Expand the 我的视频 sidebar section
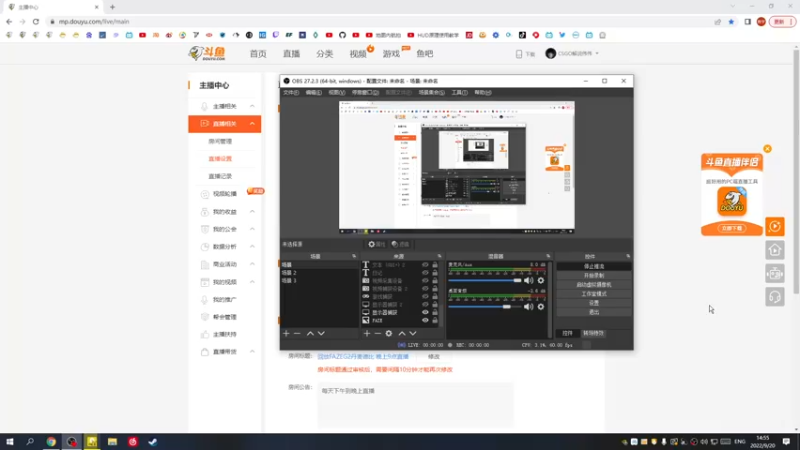This screenshot has width=800, height=450. point(252,282)
